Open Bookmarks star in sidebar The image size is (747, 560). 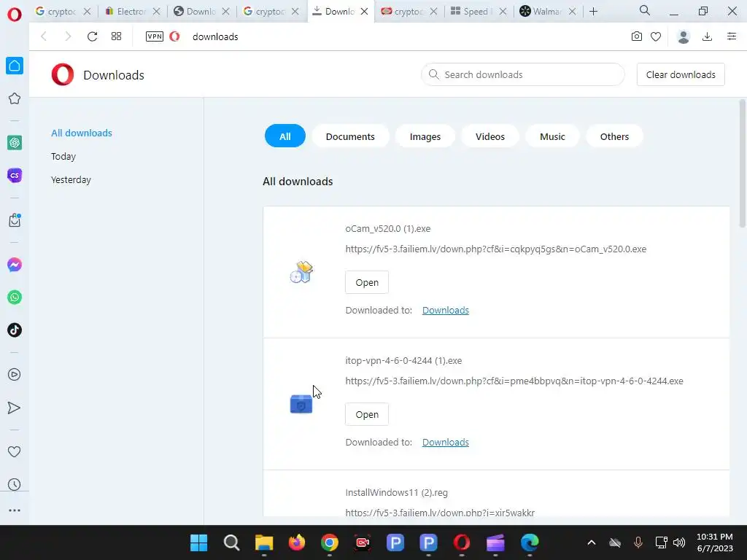(x=15, y=98)
